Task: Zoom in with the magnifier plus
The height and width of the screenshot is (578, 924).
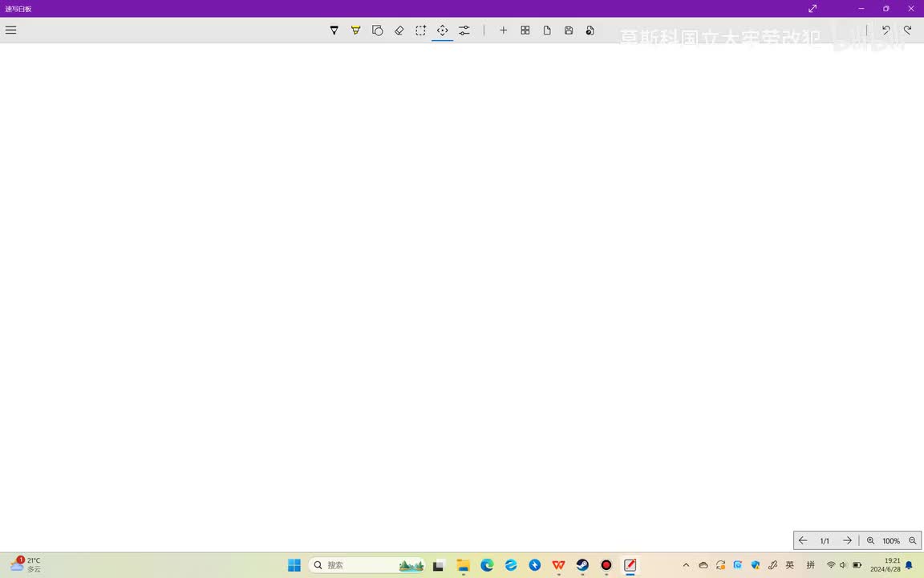Action: [x=870, y=540]
